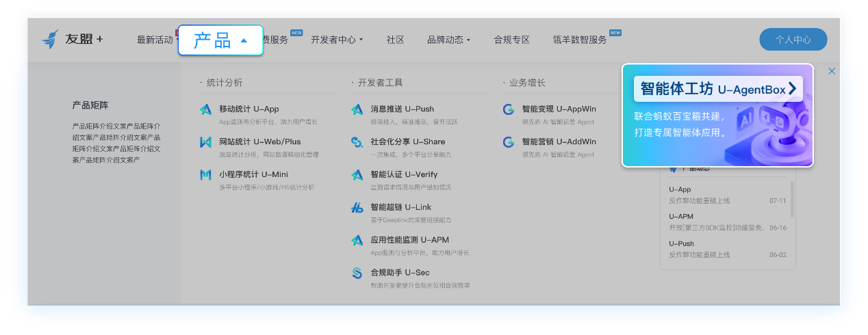Expand the 品牌动态 dropdown

(448, 40)
